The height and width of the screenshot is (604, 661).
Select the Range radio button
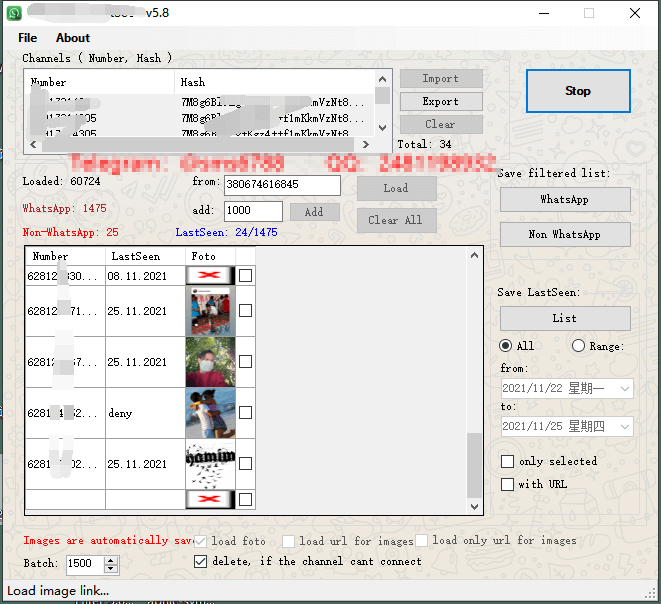[578, 346]
